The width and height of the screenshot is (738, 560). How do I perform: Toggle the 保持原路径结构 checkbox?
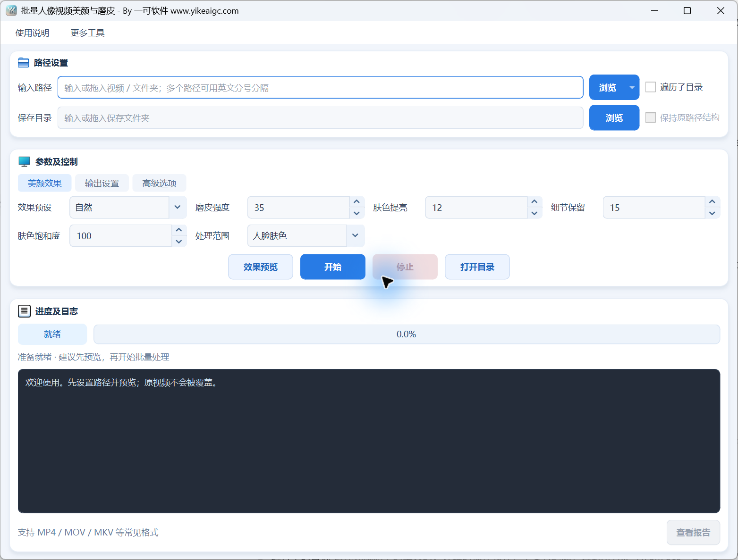(651, 117)
